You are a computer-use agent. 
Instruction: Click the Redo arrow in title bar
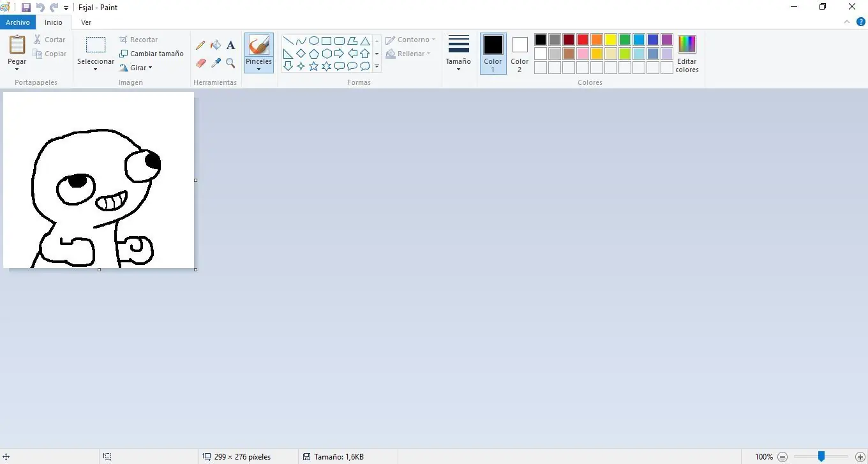pos(54,8)
